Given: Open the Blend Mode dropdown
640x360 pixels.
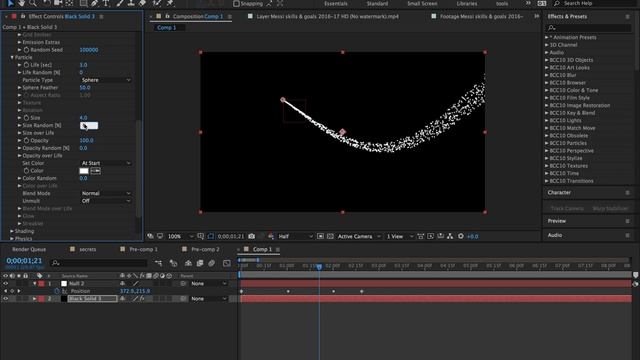Looking at the screenshot, I should 106,193.
